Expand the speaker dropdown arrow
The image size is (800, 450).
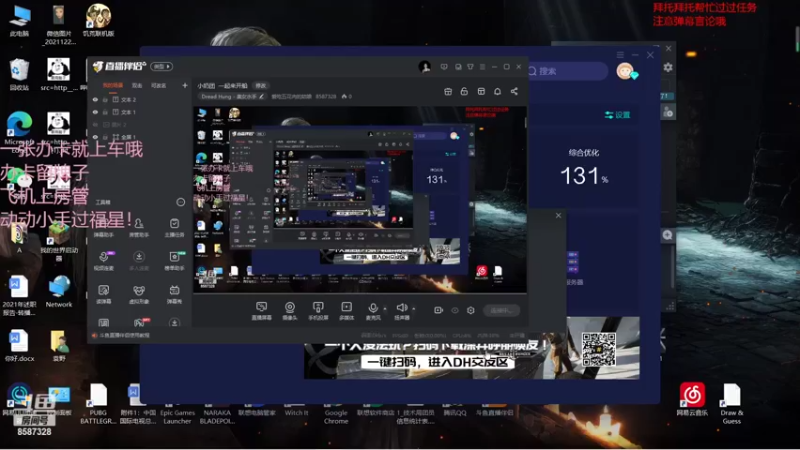[413, 308]
